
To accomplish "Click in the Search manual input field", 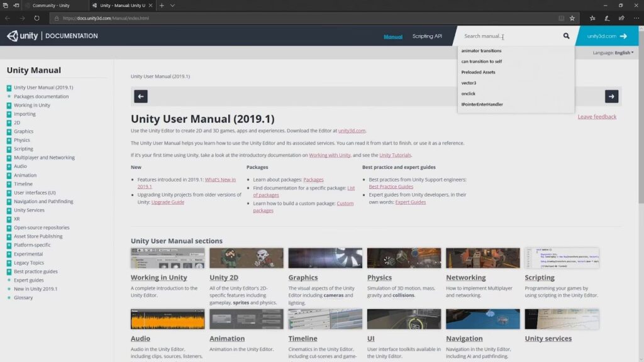I will [x=510, y=36].
